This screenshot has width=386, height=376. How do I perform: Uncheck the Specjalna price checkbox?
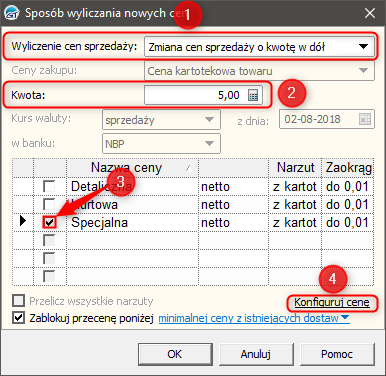[x=49, y=222]
